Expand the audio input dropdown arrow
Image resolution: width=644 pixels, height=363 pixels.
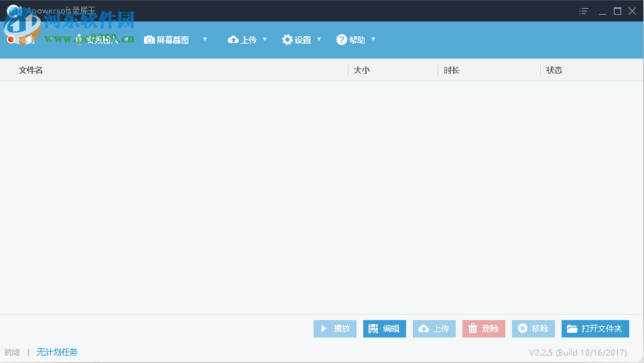[127, 40]
